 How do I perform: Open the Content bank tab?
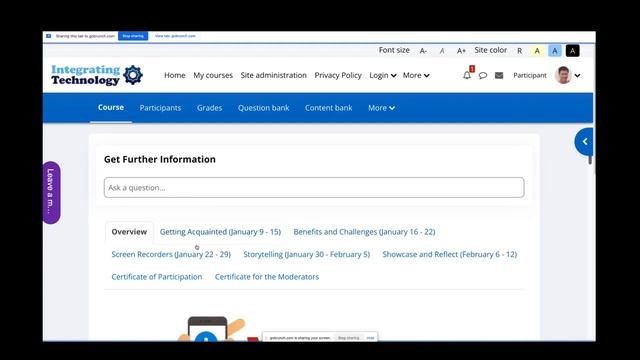[x=329, y=108]
